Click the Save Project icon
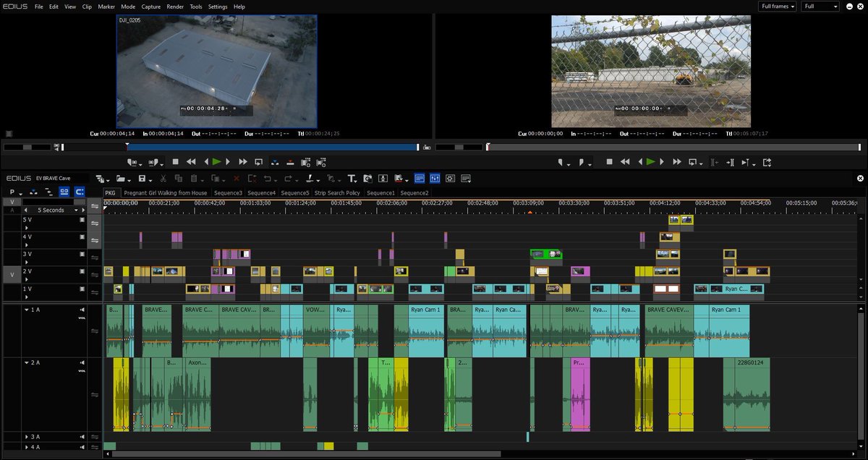This screenshot has height=460, width=868. pyautogui.click(x=142, y=178)
